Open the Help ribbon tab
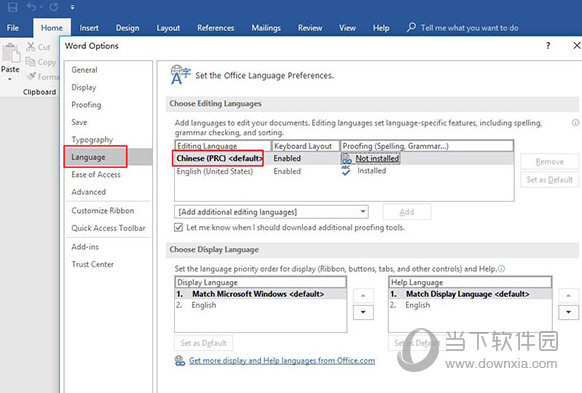 point(381,28)
